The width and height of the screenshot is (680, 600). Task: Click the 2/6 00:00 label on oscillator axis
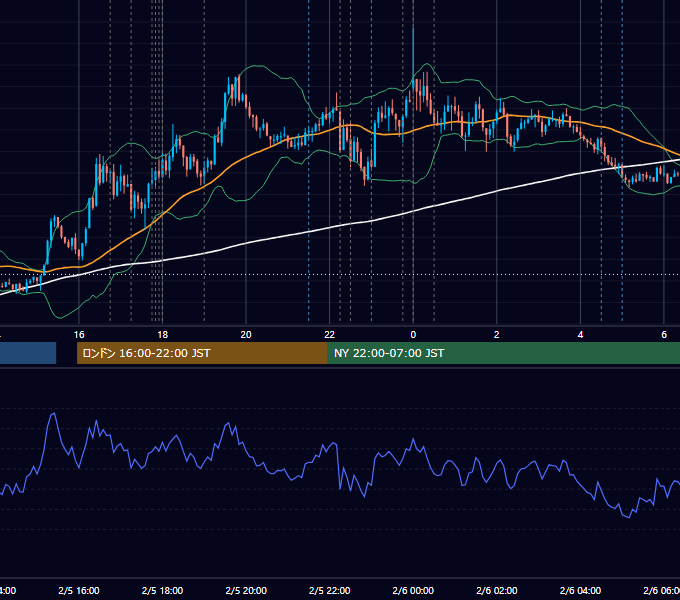tap(413, 590)
